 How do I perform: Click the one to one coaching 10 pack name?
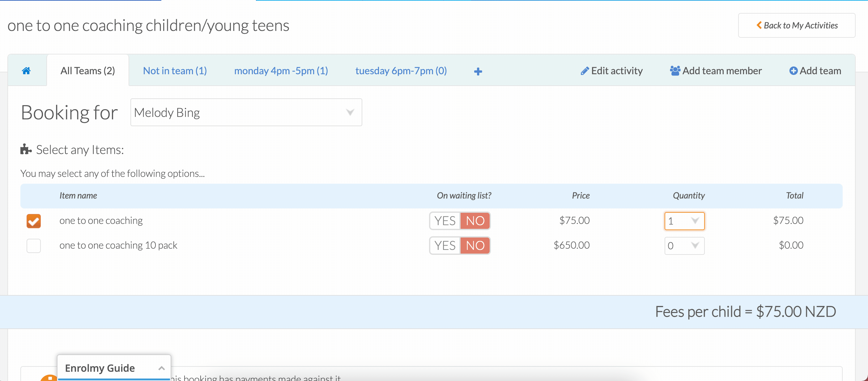(x=118, y=245)
